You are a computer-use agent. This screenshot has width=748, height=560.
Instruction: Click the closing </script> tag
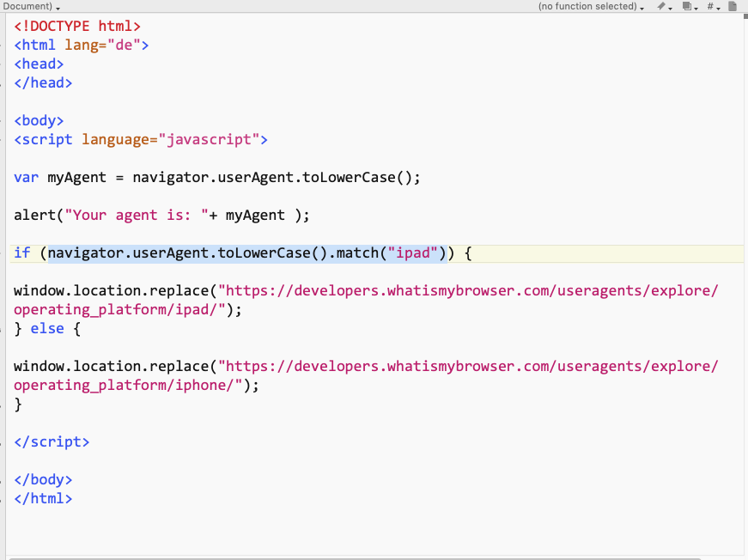coord(52,441)
